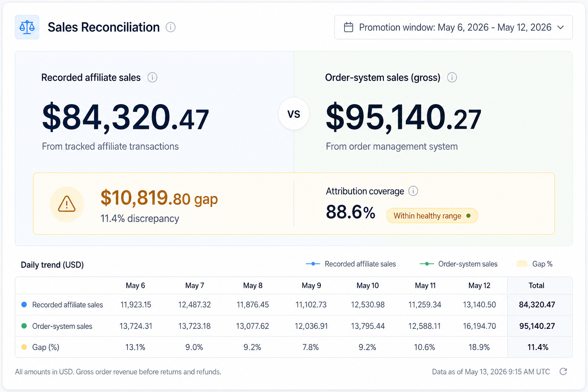Click the From order management system caption
Viewport: 588px width, 392px height.
click(x=392, y=147)
